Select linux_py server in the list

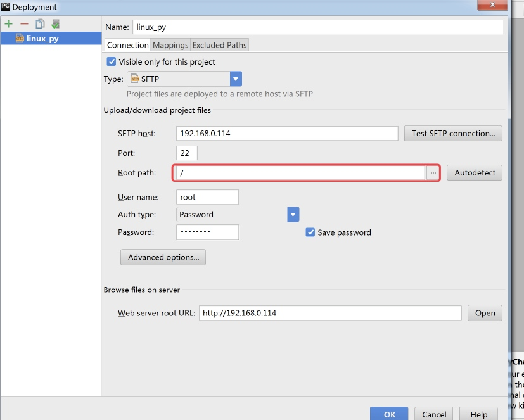tap(51, 39)
